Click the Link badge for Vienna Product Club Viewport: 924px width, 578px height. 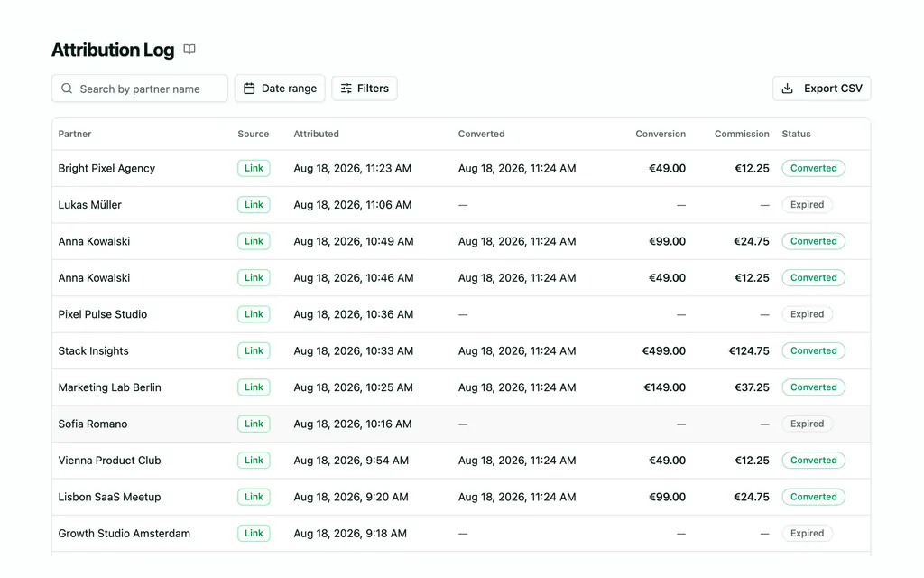(x=254, y=461)
